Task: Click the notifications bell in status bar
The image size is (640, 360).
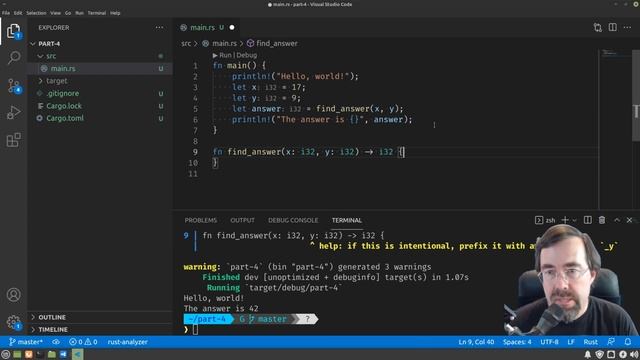Action: click(628, 342)
